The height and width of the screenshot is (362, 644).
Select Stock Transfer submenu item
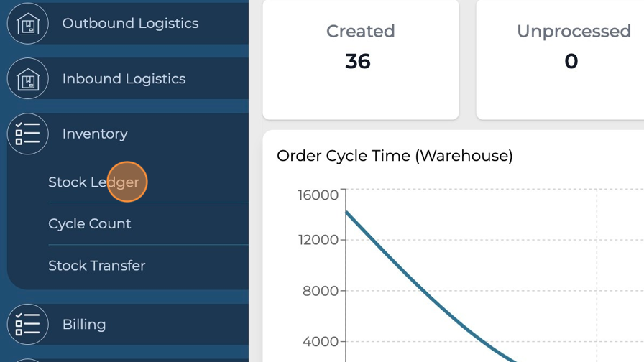tap(96, 266)
